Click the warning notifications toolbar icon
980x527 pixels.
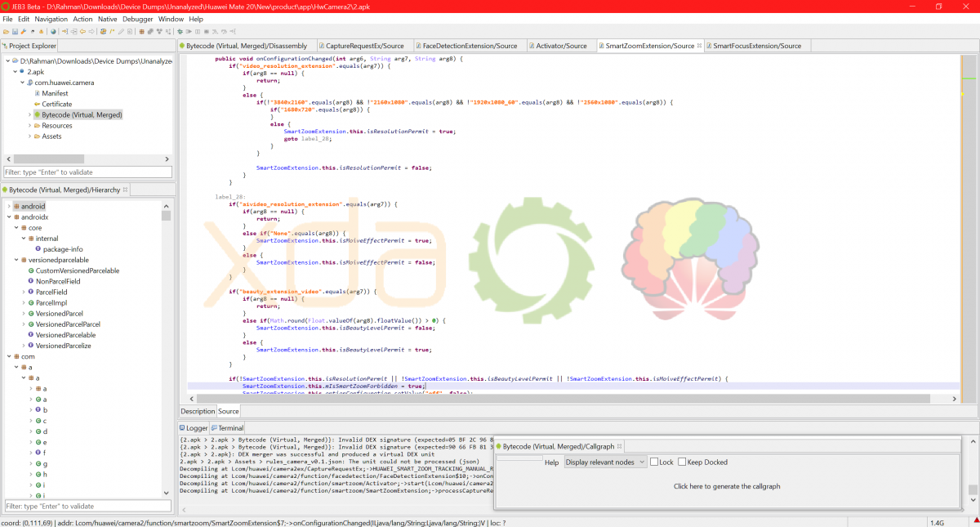41,32
